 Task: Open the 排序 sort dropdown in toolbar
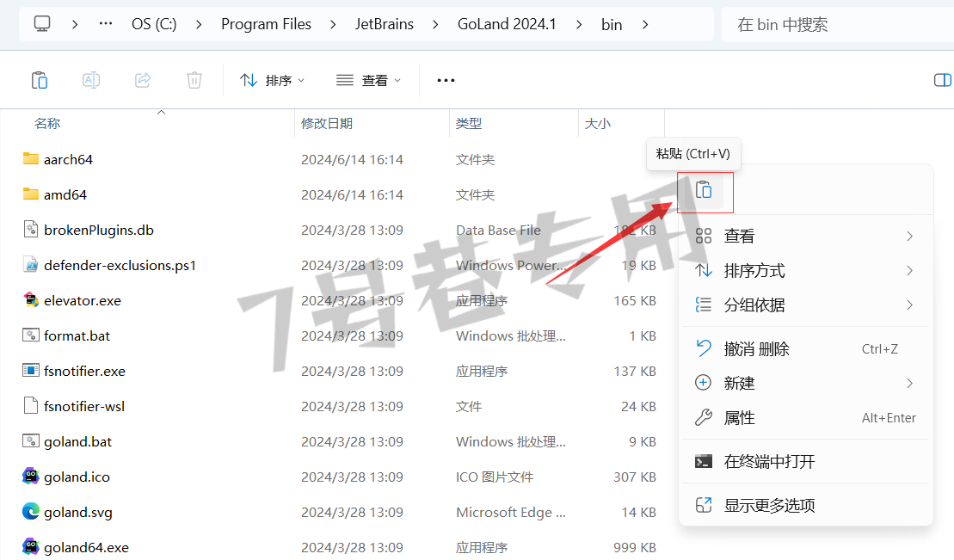coord(272,80)
